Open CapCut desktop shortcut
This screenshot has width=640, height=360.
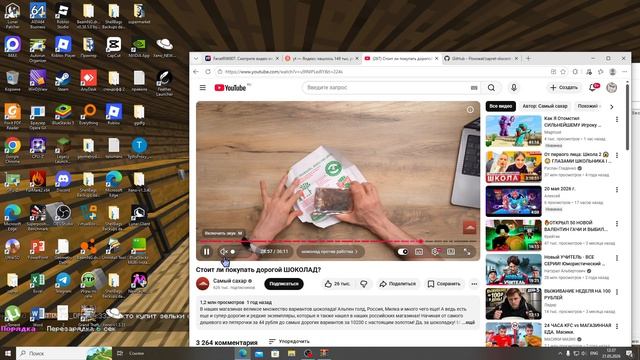(113, 47)
